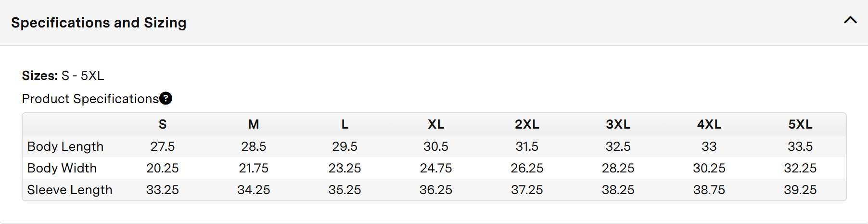Click the Specifications and Sizing header title
The width and height of the screenshot is (868, 224).
click(99, 23)
